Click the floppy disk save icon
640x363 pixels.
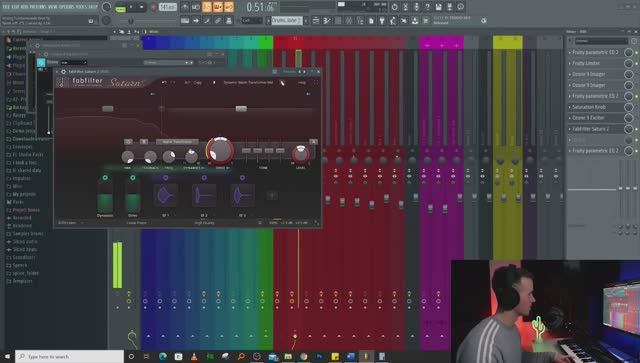438,7
